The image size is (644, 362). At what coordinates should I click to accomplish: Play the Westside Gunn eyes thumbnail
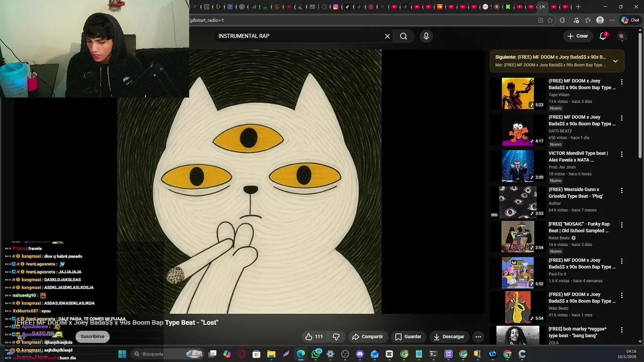tap(518, 202)
